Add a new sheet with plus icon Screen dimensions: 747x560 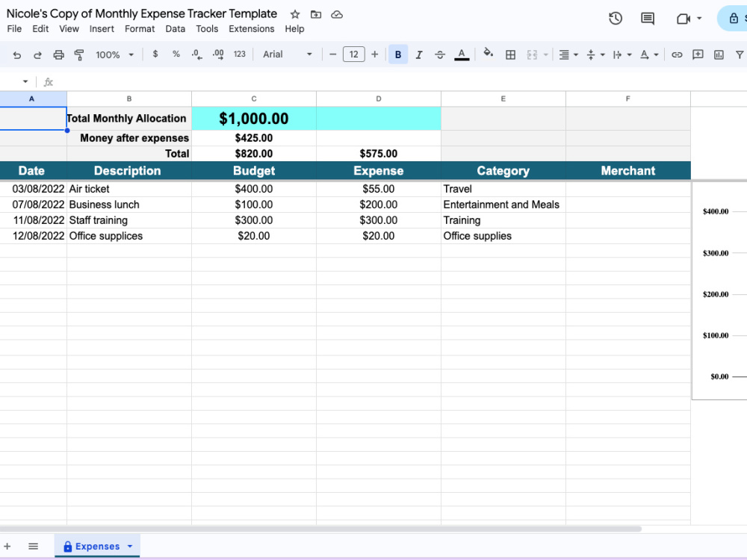click(7, 547)
